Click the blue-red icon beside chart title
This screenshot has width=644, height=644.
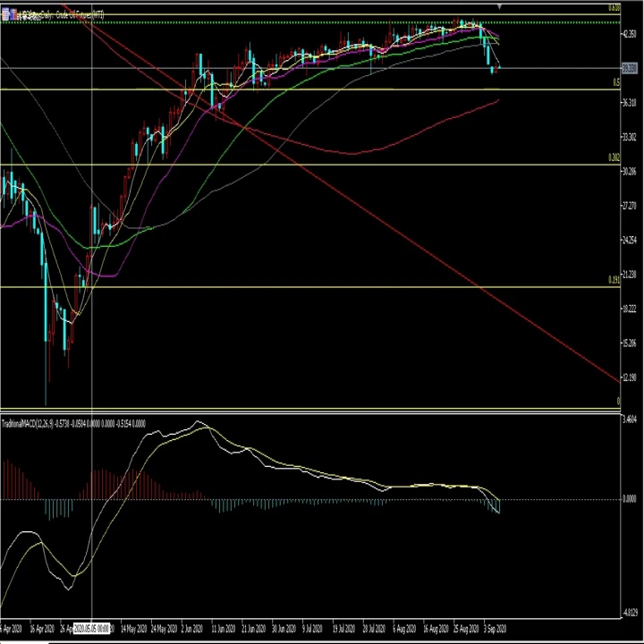tap(13, 15)
